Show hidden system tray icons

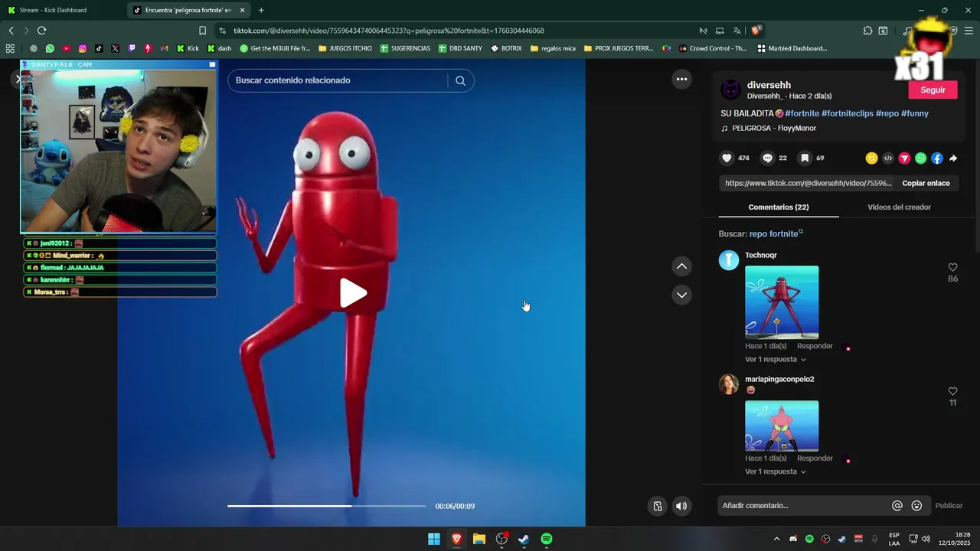[776, 539]
